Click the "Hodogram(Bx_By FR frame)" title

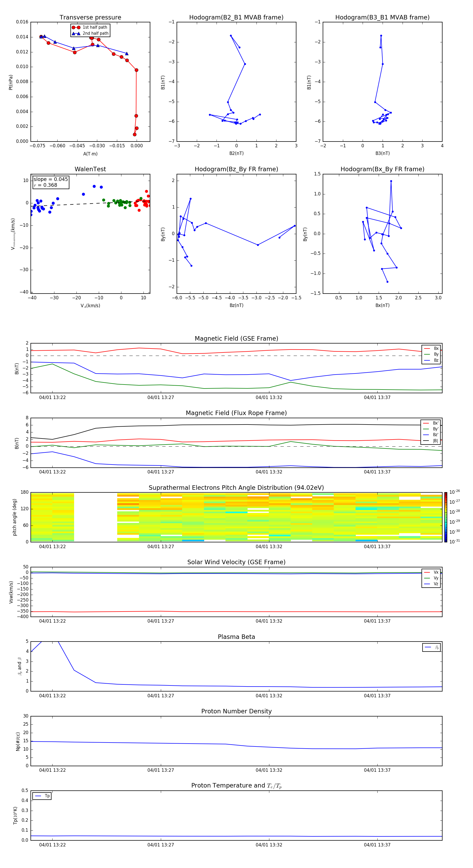[x=382, y=169]
